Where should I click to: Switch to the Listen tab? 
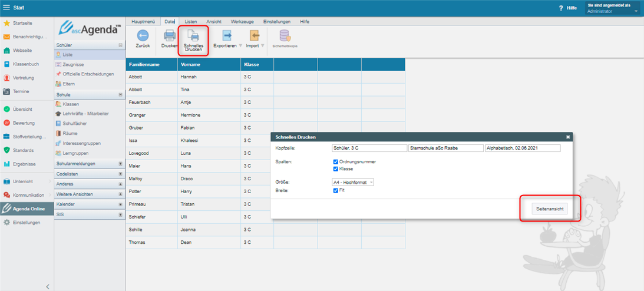click(190, 21)
